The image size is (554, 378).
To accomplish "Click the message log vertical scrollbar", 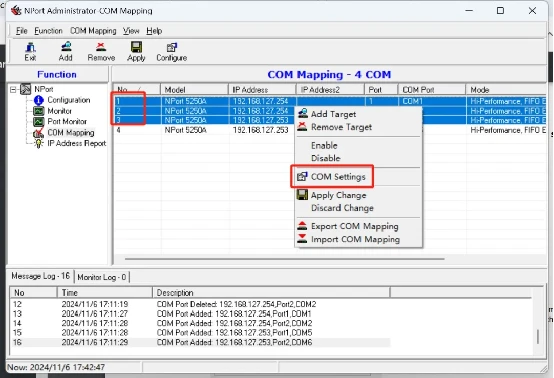I will (x=538, y=336).
